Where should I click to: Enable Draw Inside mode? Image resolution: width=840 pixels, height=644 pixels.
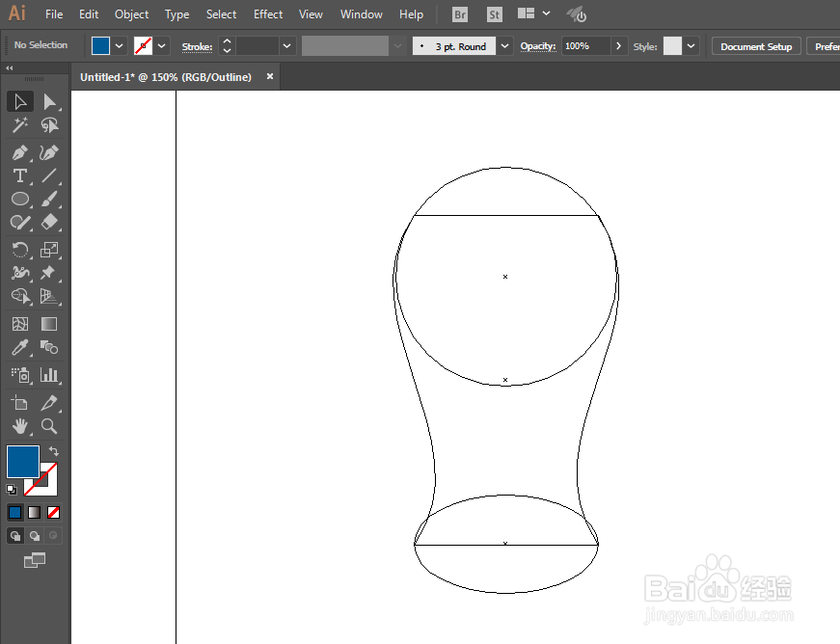(53, 535)
